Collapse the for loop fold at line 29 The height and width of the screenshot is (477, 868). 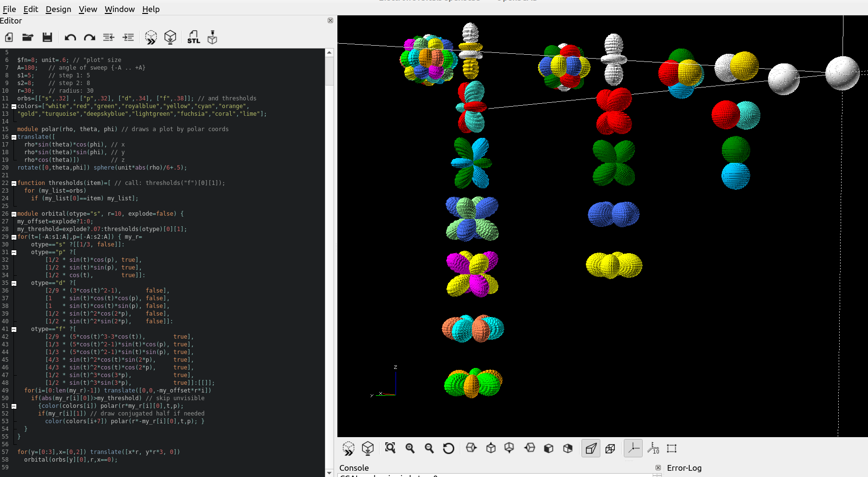14,237
